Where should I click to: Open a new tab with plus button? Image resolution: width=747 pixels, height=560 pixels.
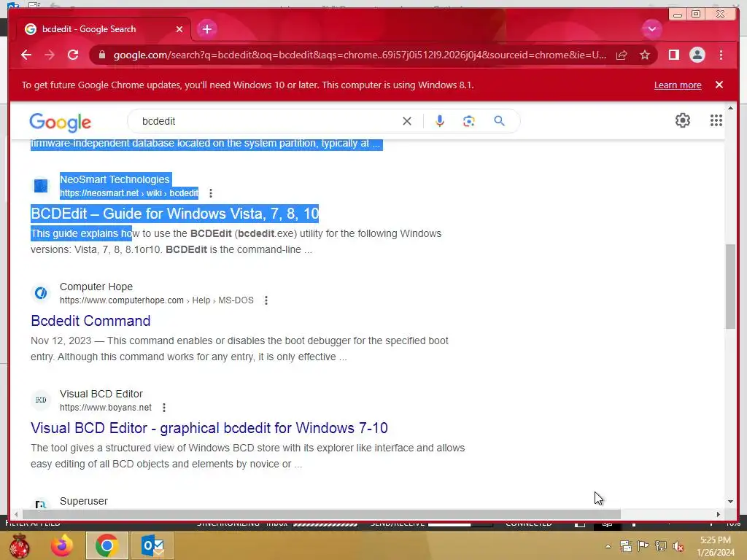pyautogui.click(x=206, y=29)
